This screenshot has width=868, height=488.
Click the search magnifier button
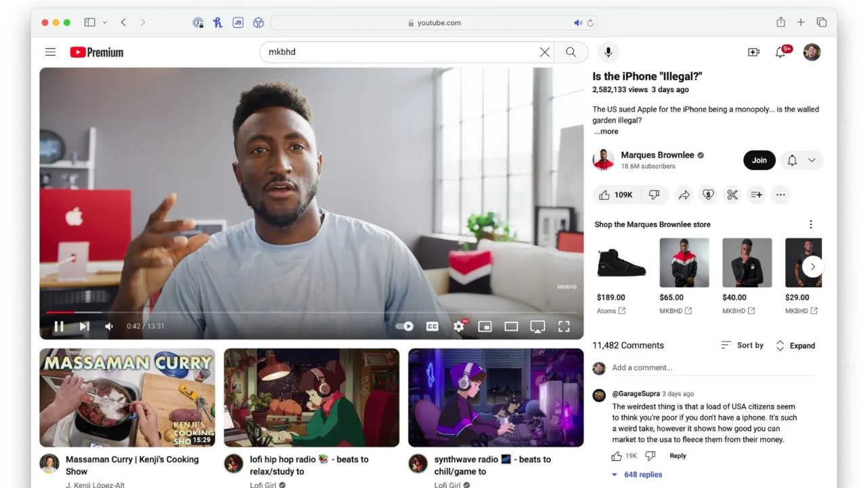pyautogui.click(x=571, y=52)
